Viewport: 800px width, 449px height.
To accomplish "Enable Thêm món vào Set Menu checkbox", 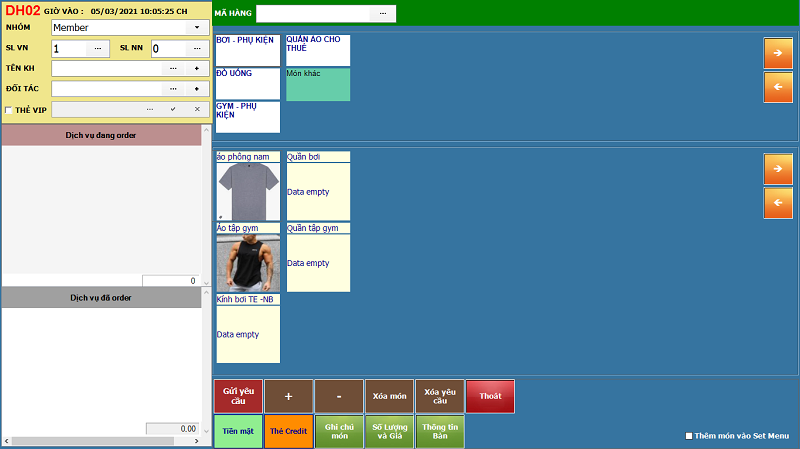I will pyautogui.click(x=689, y=436).
